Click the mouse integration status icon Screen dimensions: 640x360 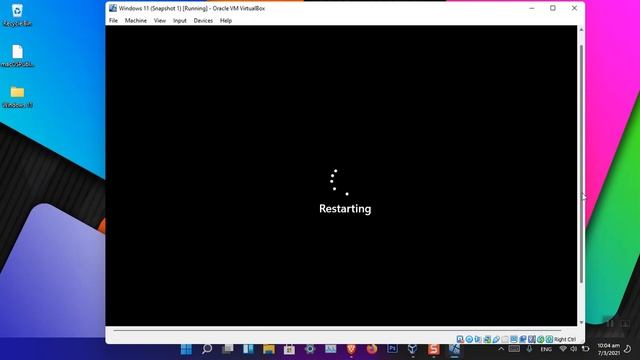click(x=541, y=339)
